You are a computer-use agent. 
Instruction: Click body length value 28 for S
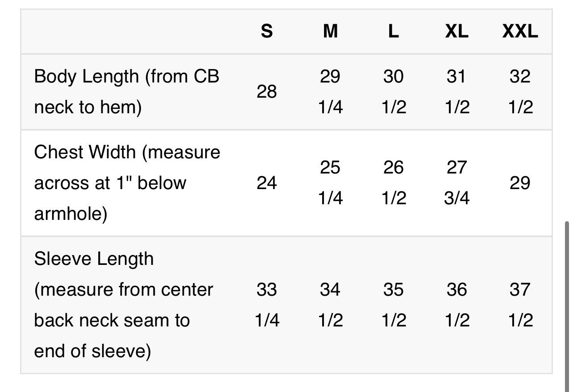point(267,92)
